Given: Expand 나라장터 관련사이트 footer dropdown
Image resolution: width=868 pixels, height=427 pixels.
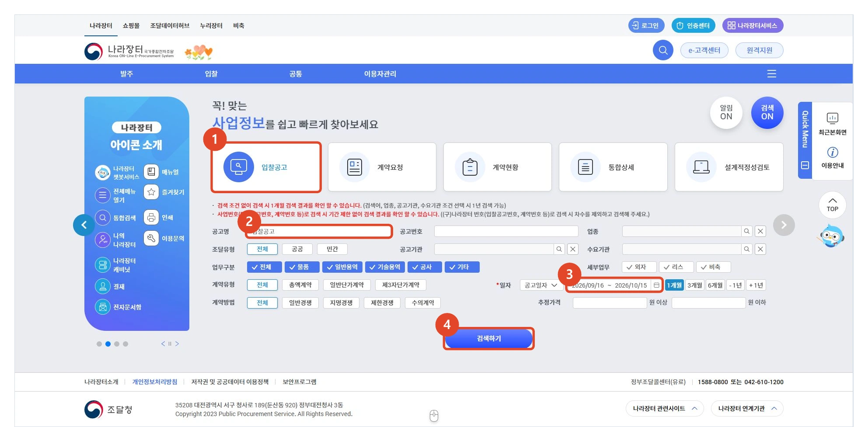Looking at the screenshot, I should pos(665,409).
